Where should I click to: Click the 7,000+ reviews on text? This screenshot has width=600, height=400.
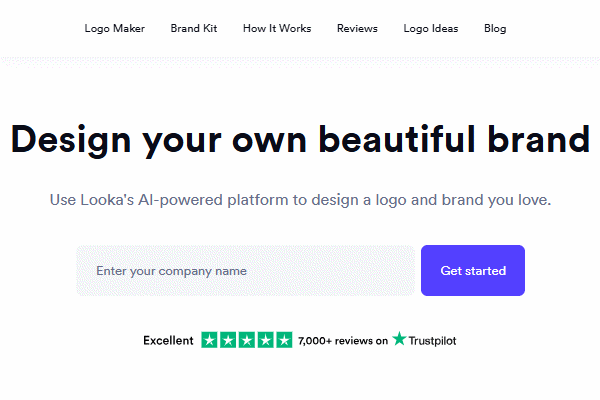coord(343,341)
